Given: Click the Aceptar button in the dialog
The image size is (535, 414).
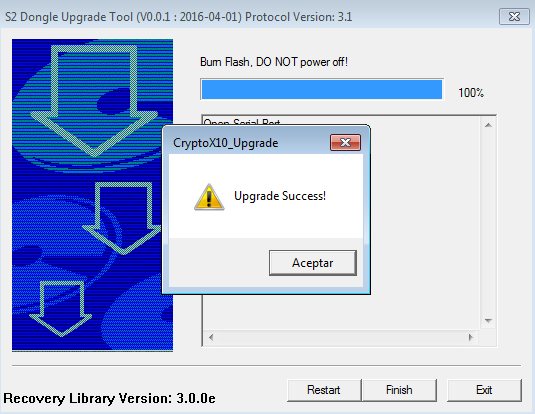Looking at the screenshot, I should 313,263.
